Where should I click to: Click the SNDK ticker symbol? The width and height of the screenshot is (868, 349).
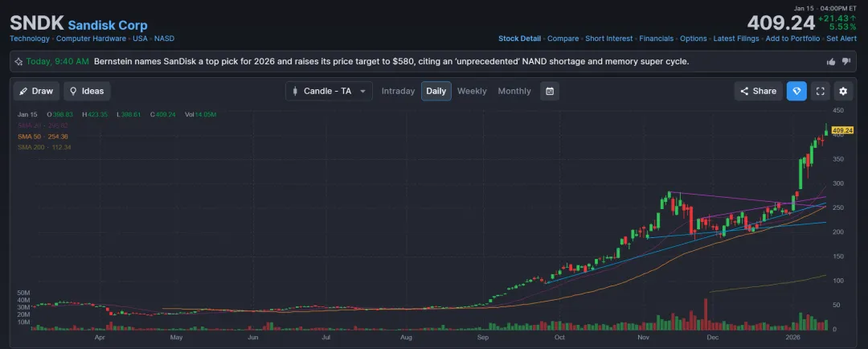[36, 23]
